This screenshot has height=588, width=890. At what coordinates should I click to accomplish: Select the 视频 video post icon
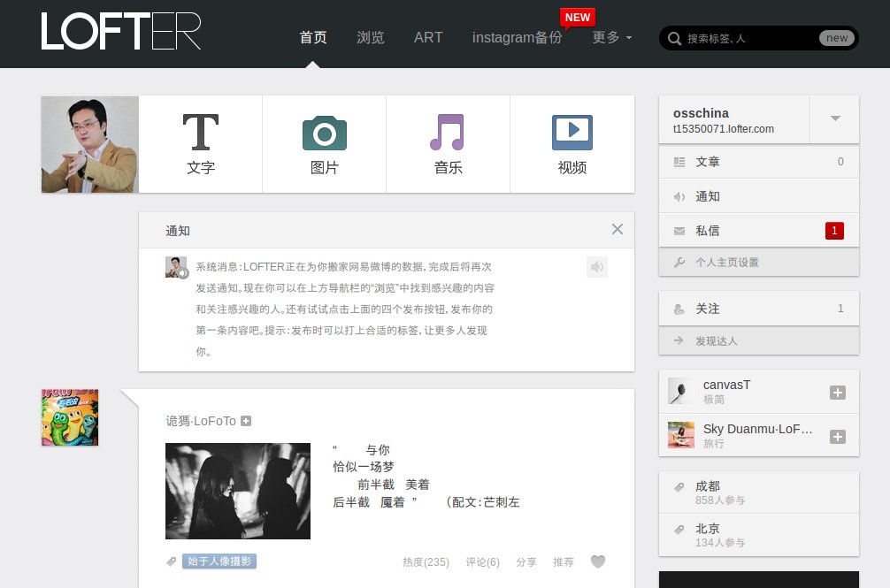(x=572, y=133)
